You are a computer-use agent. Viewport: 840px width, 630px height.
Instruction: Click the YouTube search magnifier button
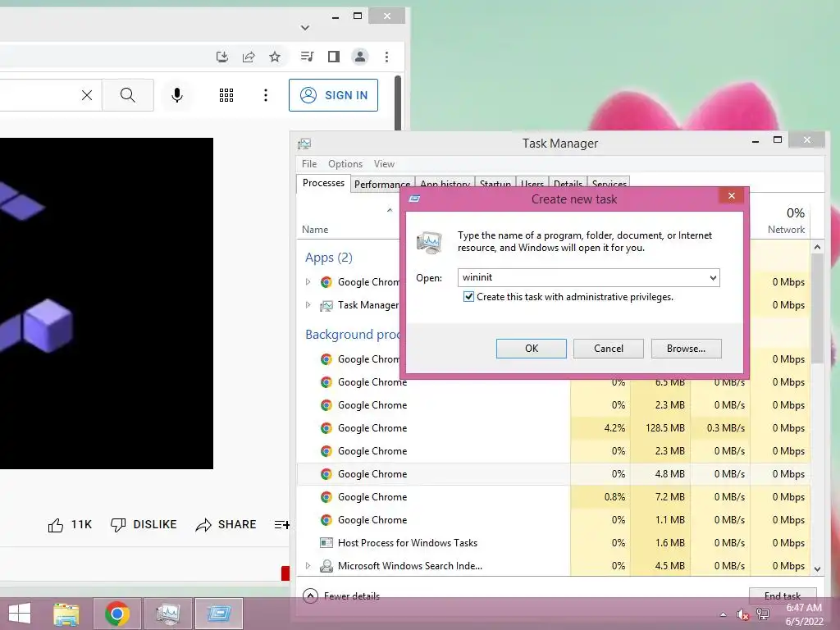click(x=128, y=95)
